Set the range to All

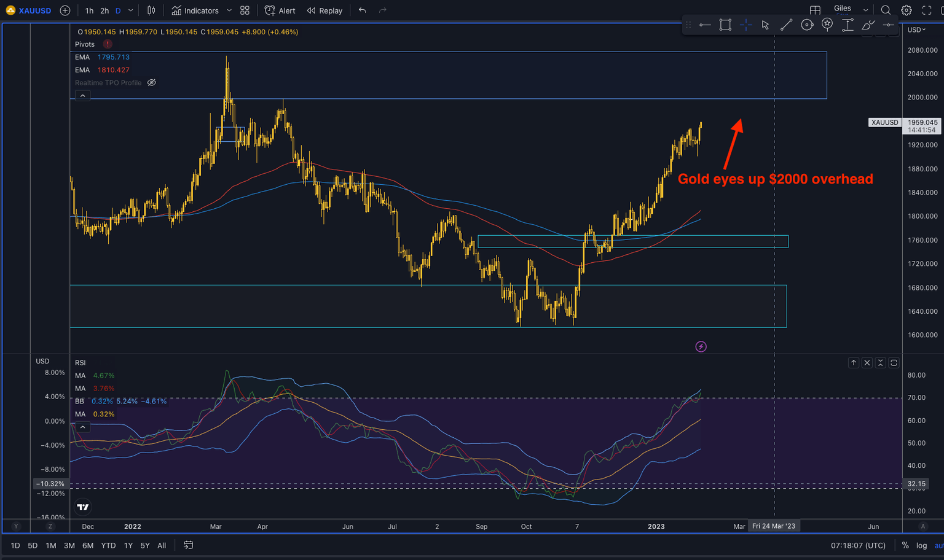[x=162, y=545]
